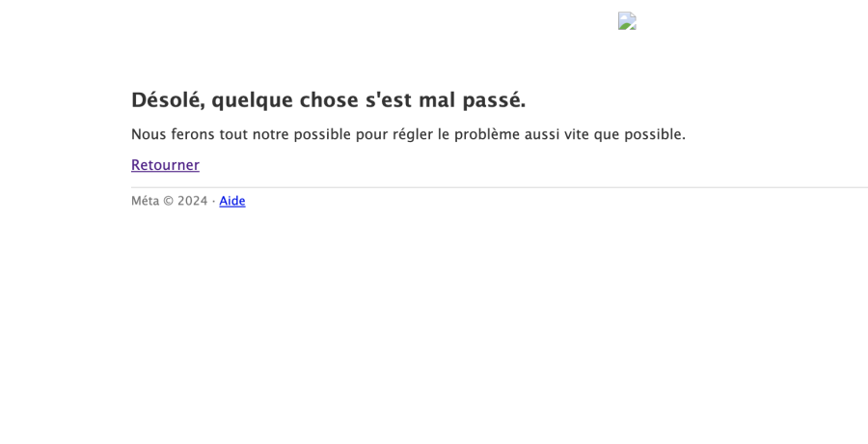Viewport: 868px width, 444px height.
Task: Click the dot separator before Aide
Action: coord(214,201)
